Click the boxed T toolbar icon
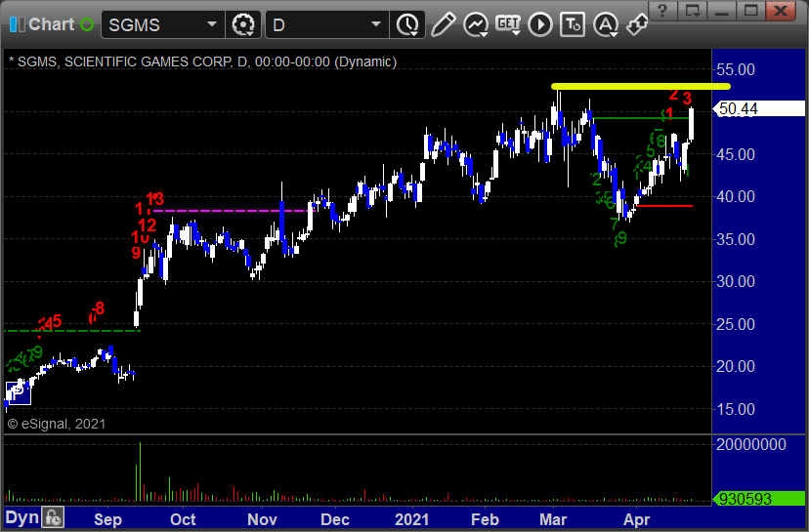 [573, 24]
